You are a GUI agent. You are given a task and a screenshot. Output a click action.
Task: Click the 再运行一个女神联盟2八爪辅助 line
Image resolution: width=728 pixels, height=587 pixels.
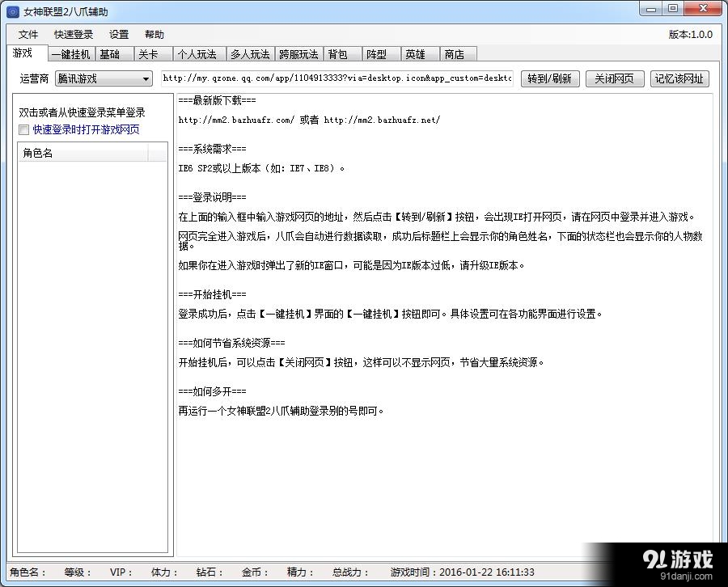(x=281, y=411)
